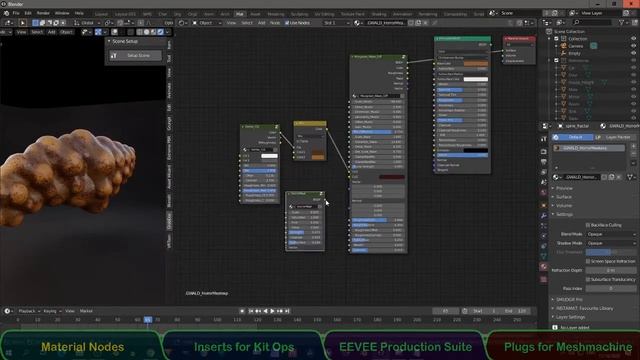Expand the Layer Settings panel

click(x=570, y=317)
